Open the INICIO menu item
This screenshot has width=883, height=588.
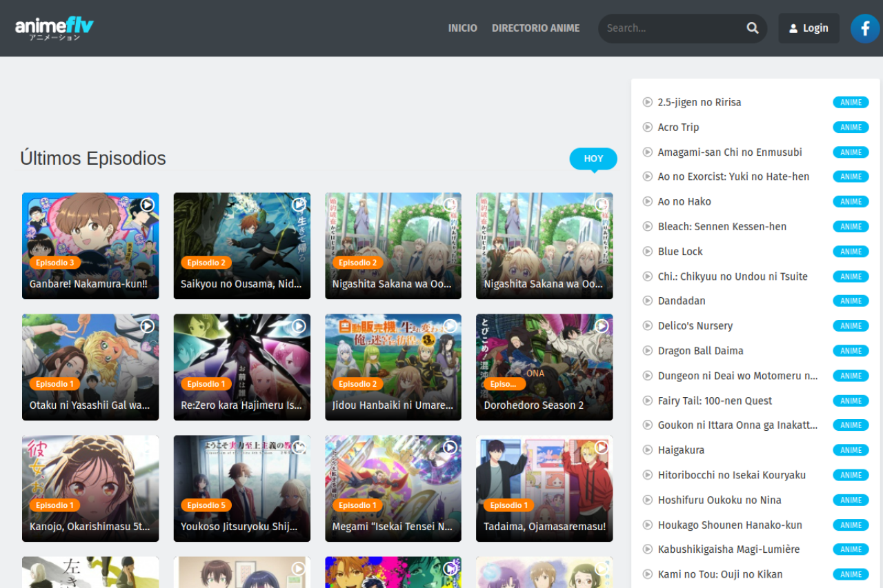pos(462,28)
